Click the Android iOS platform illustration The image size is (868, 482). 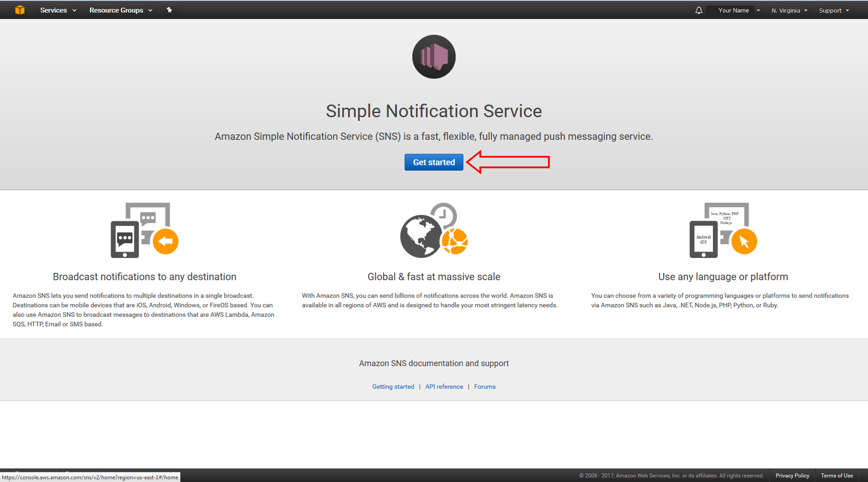point(723,230)
